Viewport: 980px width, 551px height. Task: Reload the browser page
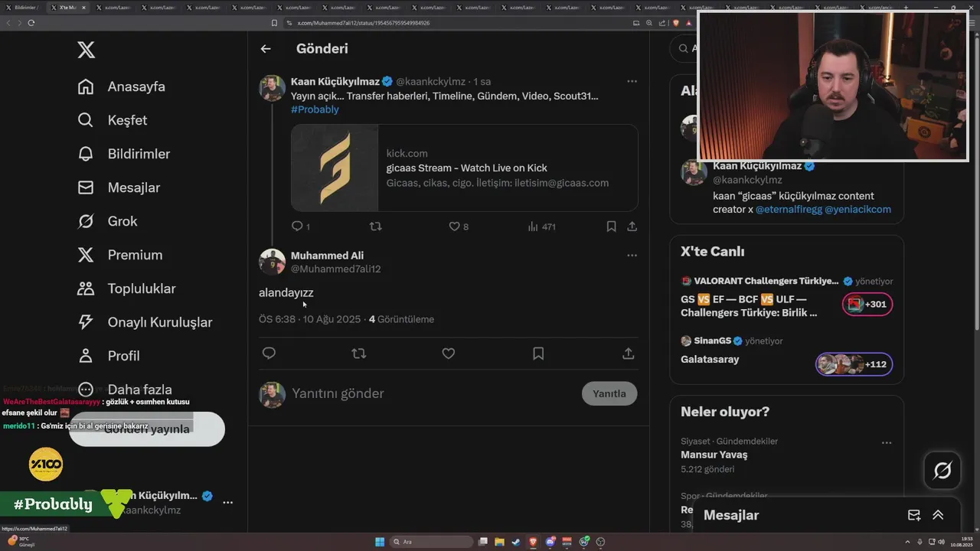coord(31,23)
